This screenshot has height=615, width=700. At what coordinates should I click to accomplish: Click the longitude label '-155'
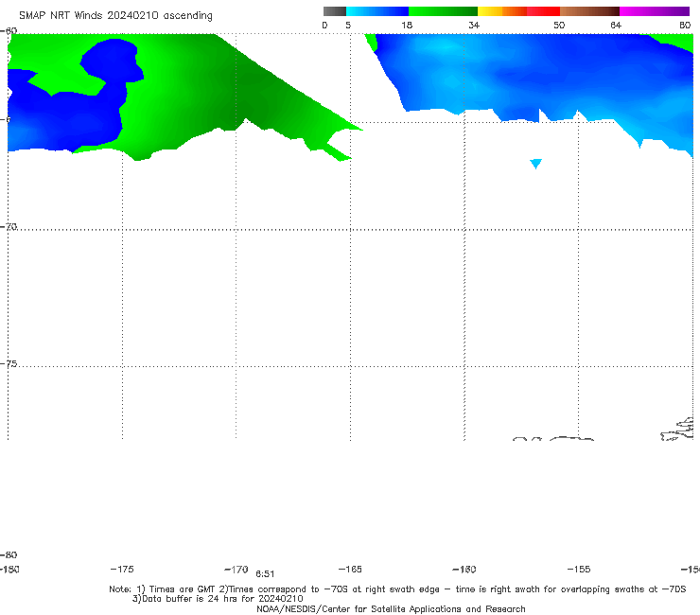tap(579, 569)
